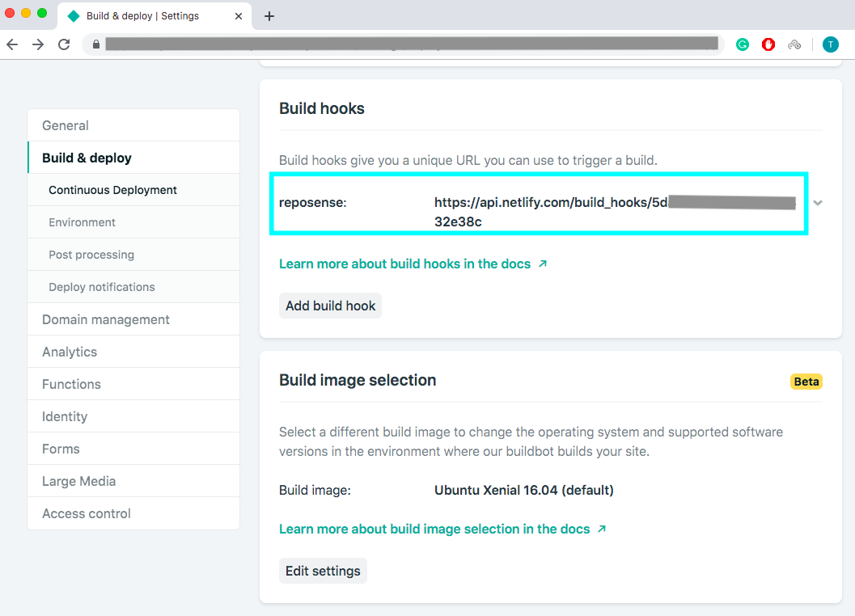Click the browser forward arrow
The image size is (855, 616).
[38, 44]
